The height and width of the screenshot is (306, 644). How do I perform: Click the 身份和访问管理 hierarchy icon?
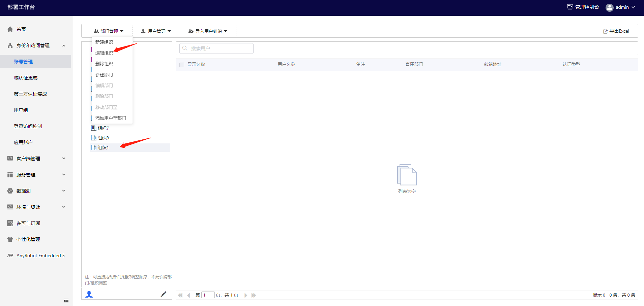[10, 45]
